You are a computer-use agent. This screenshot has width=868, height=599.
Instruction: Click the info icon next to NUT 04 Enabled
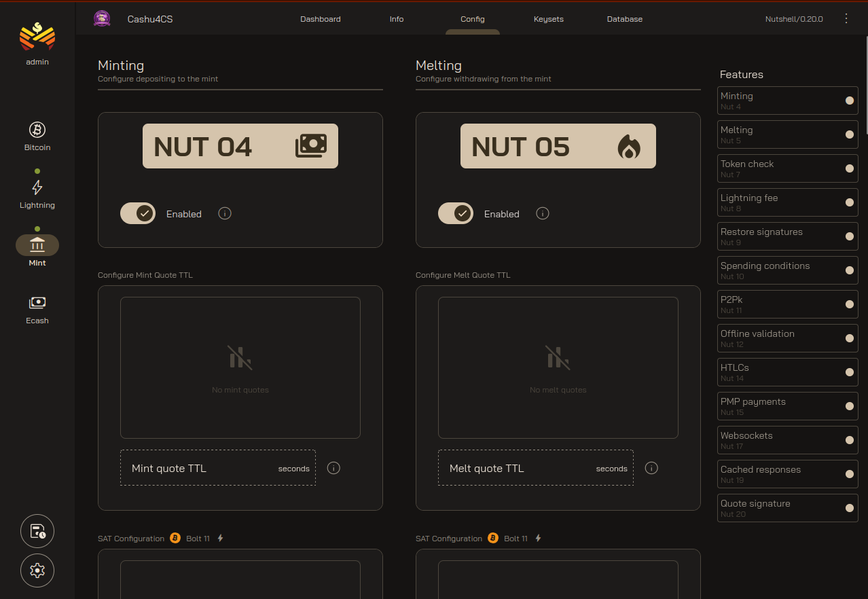[225, 213]
